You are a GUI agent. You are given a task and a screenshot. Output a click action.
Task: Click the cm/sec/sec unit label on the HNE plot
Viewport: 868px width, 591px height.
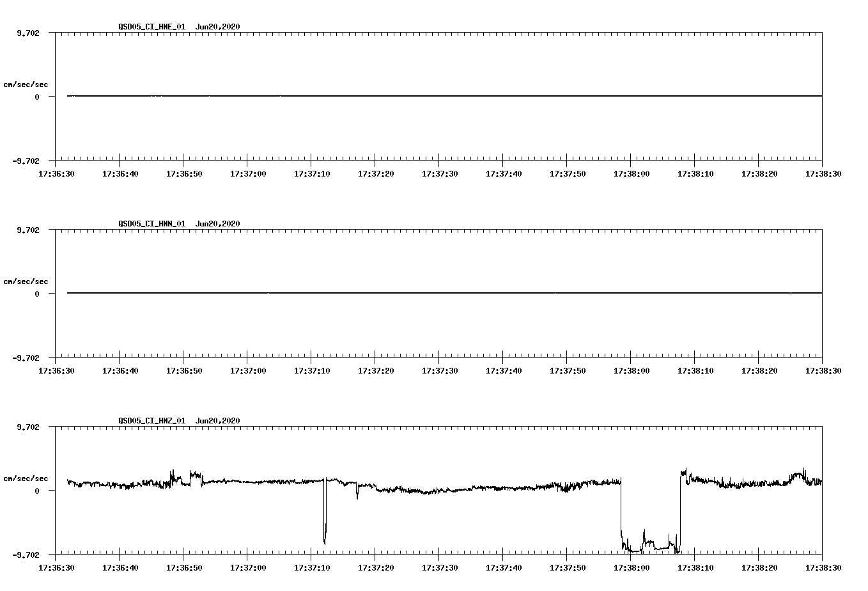26,84
